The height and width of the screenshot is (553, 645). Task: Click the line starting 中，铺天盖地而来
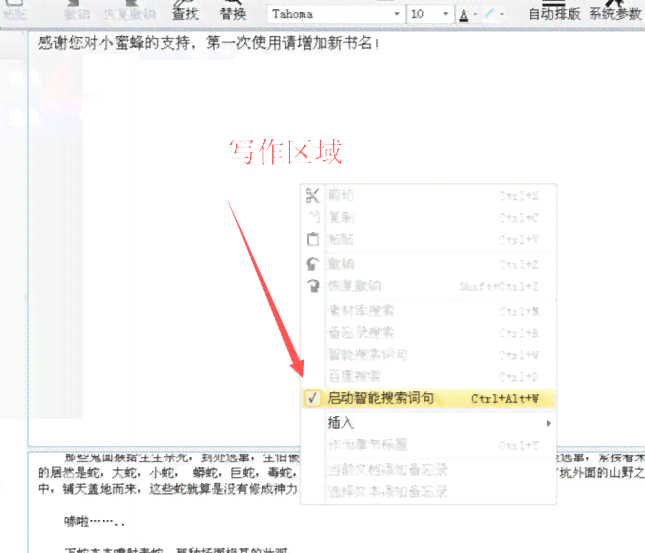point(168,489)
